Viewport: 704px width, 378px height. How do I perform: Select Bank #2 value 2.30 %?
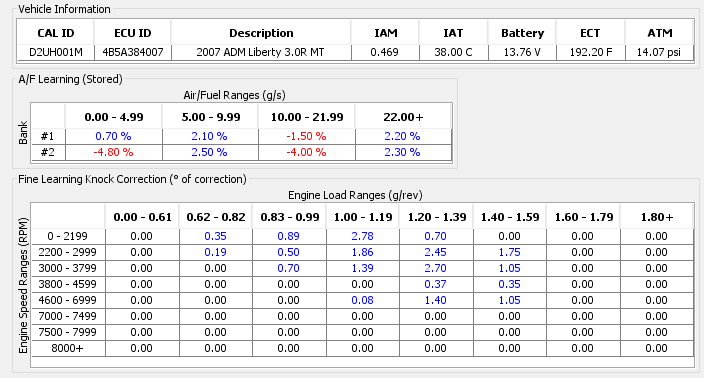point(403,152)
